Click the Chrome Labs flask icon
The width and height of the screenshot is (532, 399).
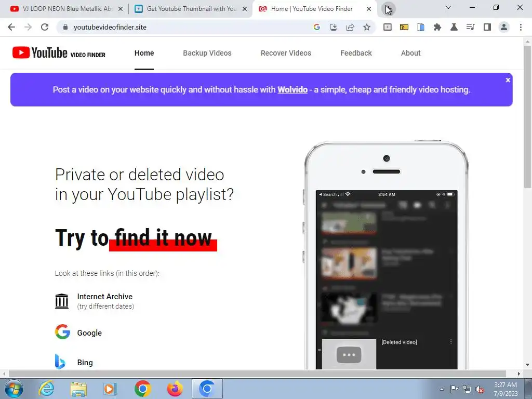coord(454,27)
